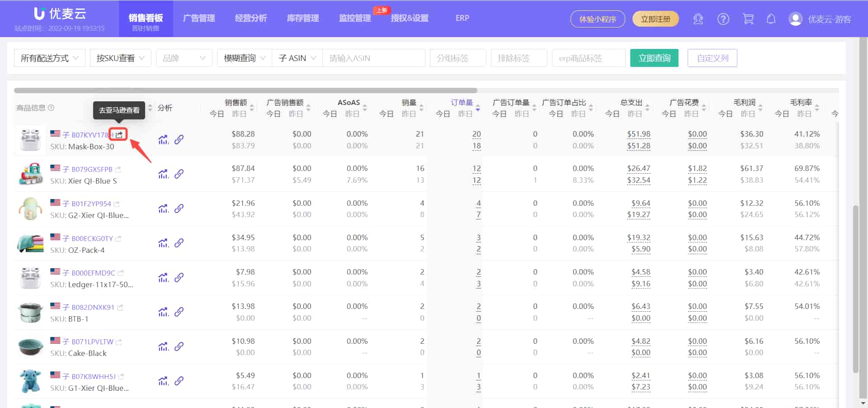Switch to the 广告管理 tab
Image resolution: width=868 pixels, height=408 pixels.
[199, 19]
